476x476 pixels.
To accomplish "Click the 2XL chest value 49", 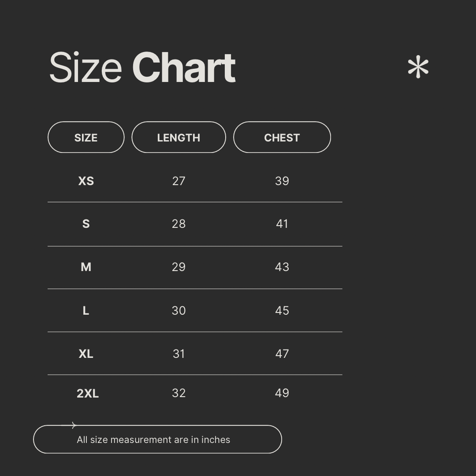I will coord(282,393).
